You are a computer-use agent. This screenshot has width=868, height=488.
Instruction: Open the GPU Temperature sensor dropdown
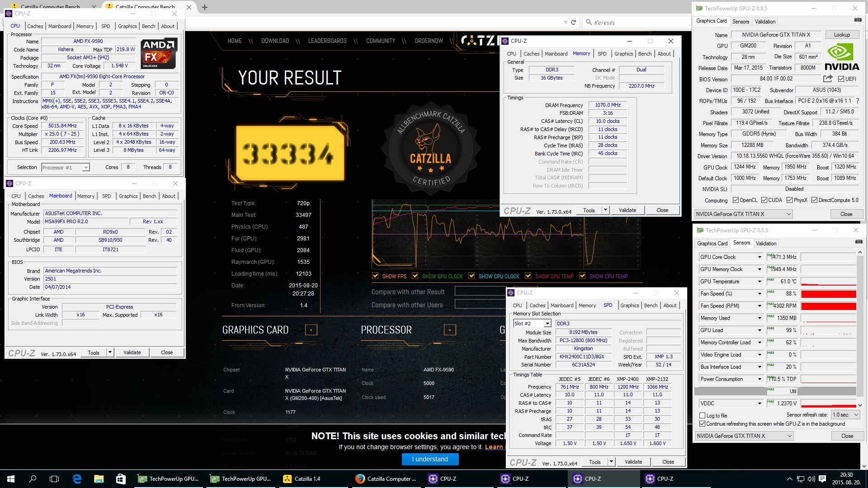[x=759, y=282]
